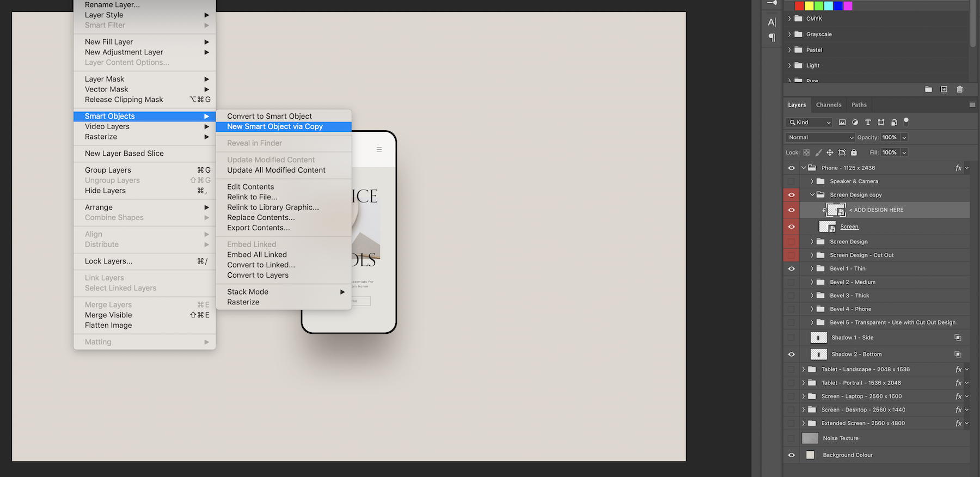
Task: Delete swatch using trash icon
Action: 959,89
